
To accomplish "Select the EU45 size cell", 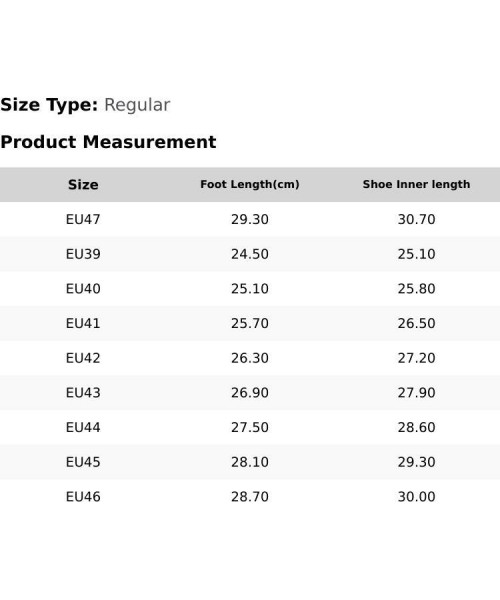I will (x=83, y=462).
